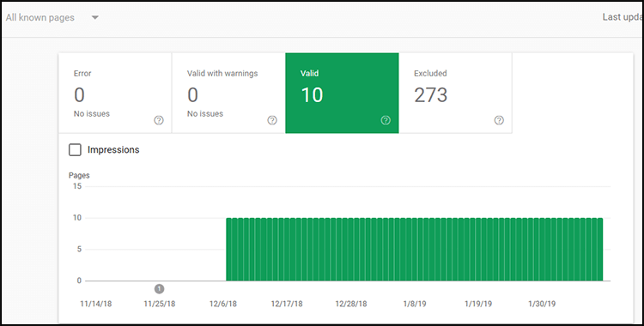The image size is (644, 326).
Task: Open help icon on Valid card
Action: [386, 120]
